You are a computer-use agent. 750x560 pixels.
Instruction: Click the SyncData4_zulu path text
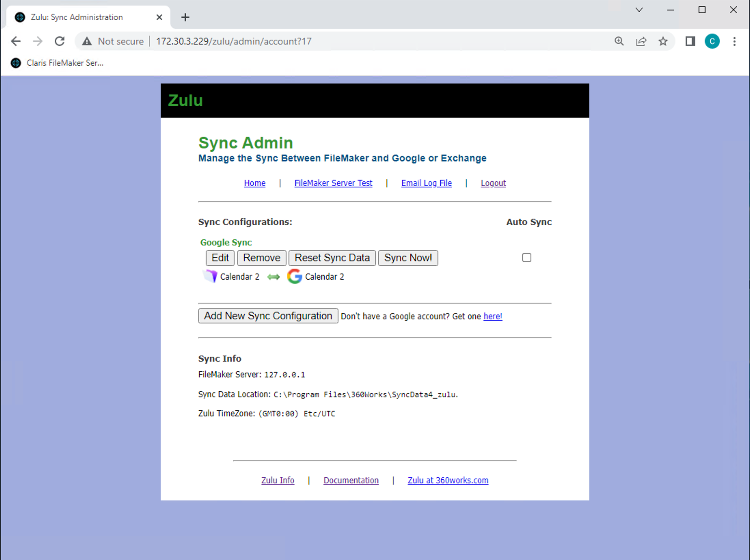click(365, 395)
